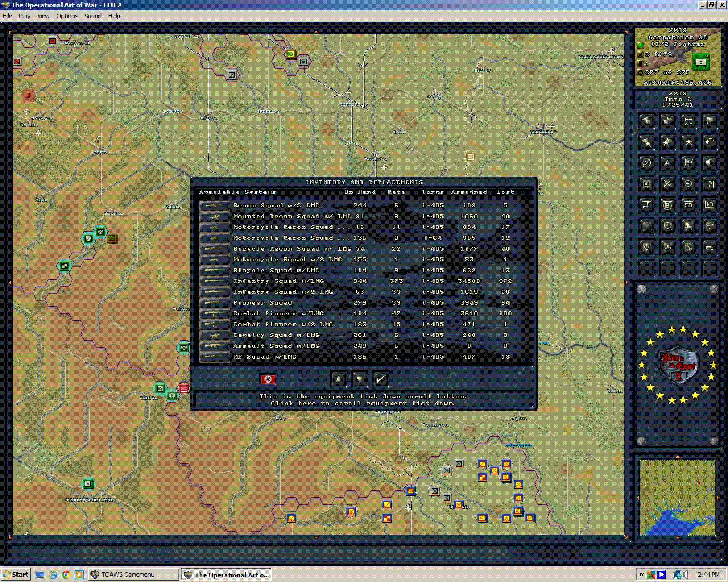The height and width of the screenshot is (582, 728).
Task: Click the curved undo arrow toolbar icon
Action: tap(709, 142)
